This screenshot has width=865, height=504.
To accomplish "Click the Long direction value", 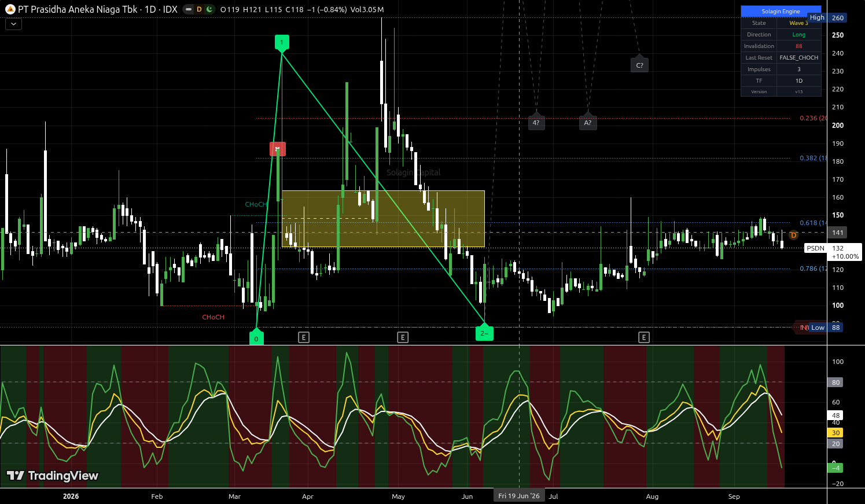I will click(798, 35).
